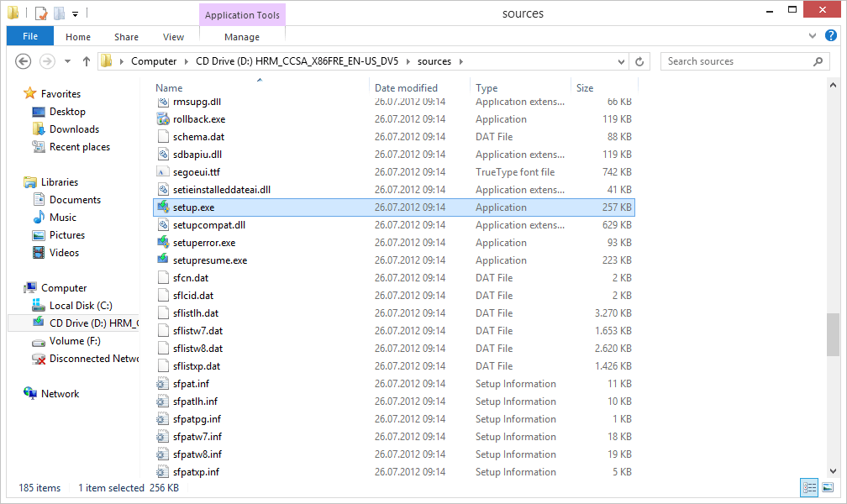The image size is (847, 504).
Task: Click the Forward navigation arrow
Action: click(47, 61)
